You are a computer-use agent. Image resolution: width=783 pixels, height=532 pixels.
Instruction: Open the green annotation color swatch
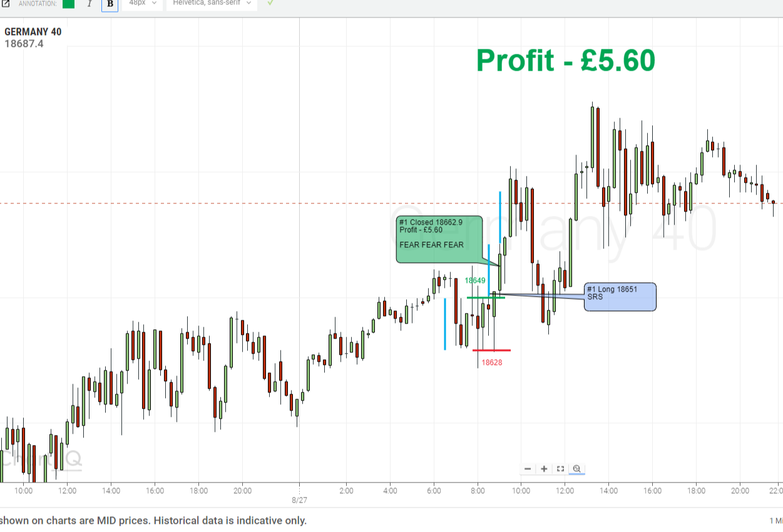[68, 4]
